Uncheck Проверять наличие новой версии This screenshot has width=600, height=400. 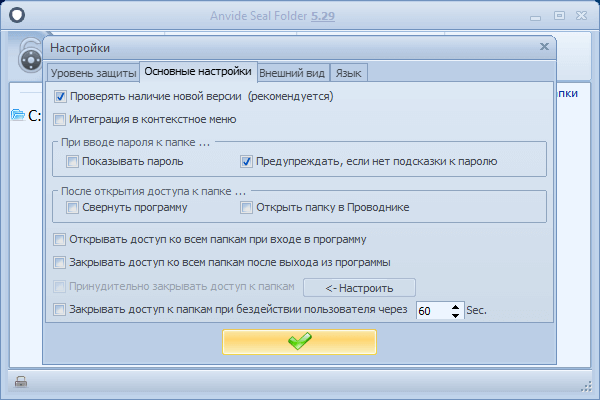pyautogui.click(x=60, y=96)
